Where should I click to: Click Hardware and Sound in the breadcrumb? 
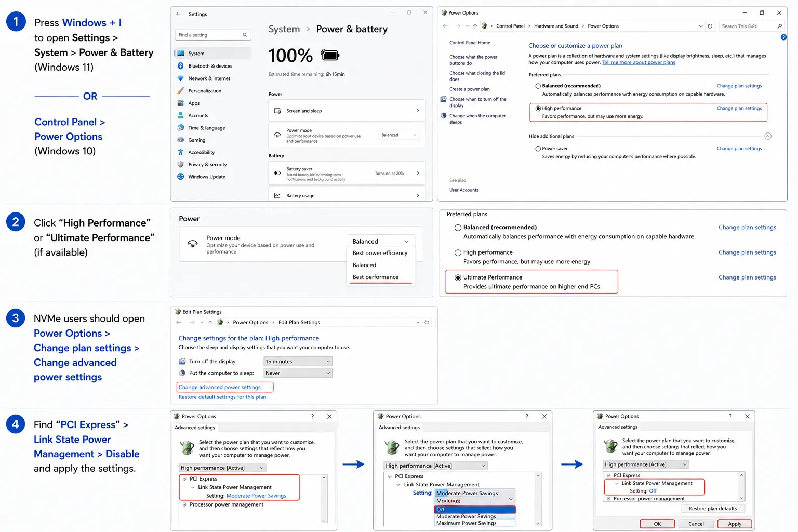(x=556, y=26)
